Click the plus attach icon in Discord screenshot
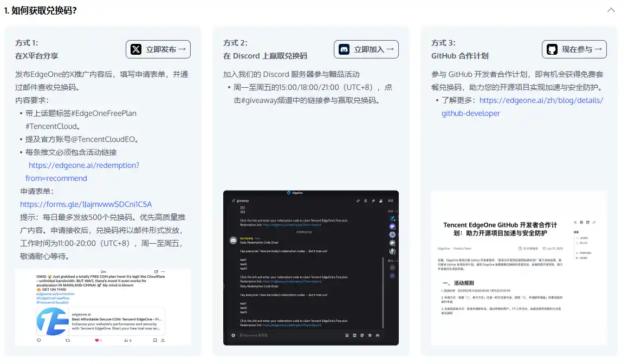Viewport: 628px width, 364px height. click(x=233, y=335)
